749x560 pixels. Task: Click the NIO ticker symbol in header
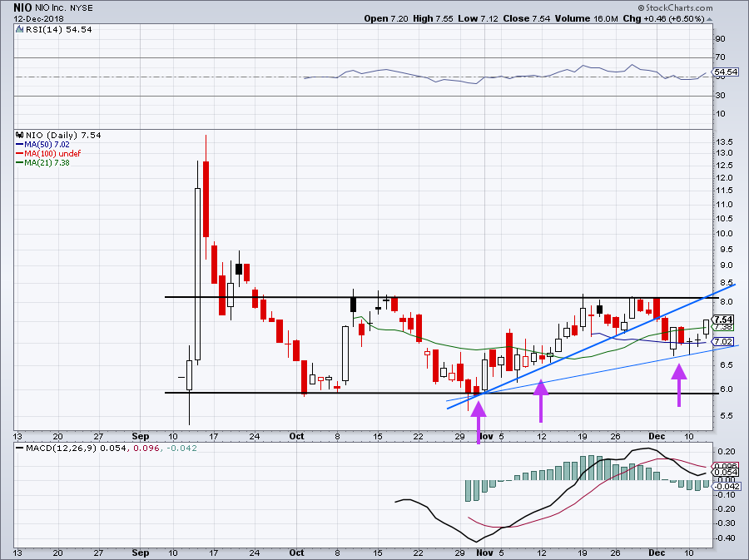coord(22,7)
